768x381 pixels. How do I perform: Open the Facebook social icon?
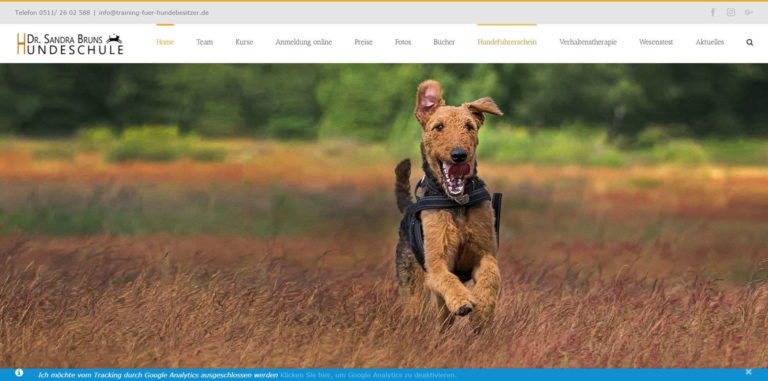click(x=713, y=12)
